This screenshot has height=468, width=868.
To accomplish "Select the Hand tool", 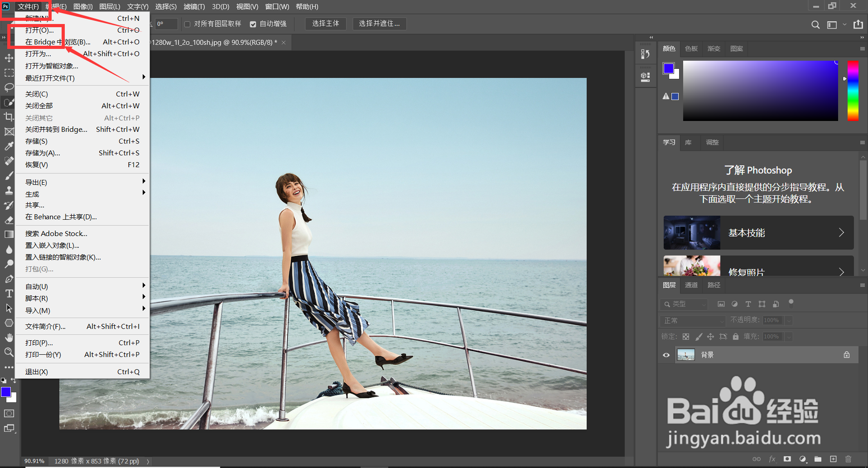I will pos(9,338).
